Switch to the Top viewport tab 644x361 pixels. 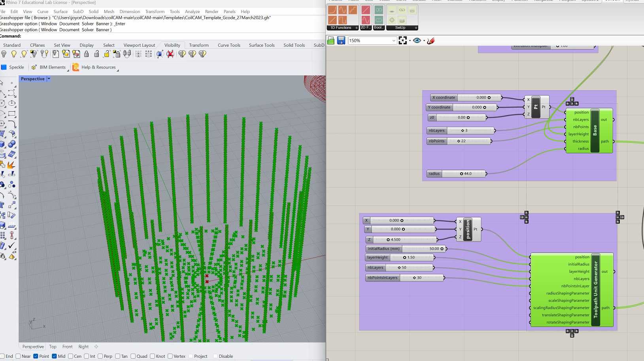[x=53, y=347]
